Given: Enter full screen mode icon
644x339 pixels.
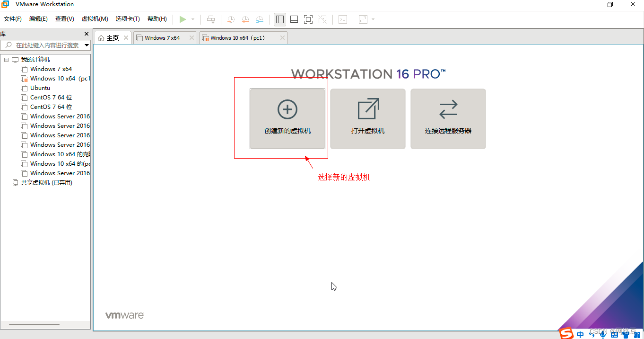Looking at the screenshot, I should pos(308,19).
